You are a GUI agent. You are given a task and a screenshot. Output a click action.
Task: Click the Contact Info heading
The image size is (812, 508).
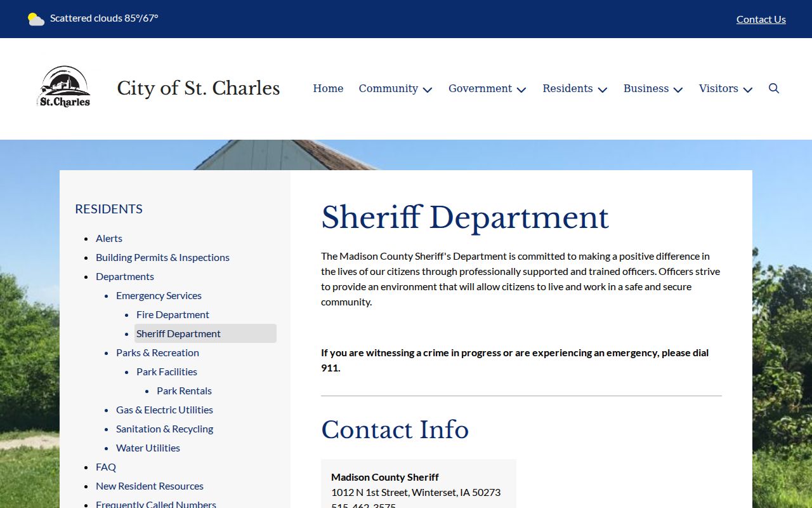[395, 430]
